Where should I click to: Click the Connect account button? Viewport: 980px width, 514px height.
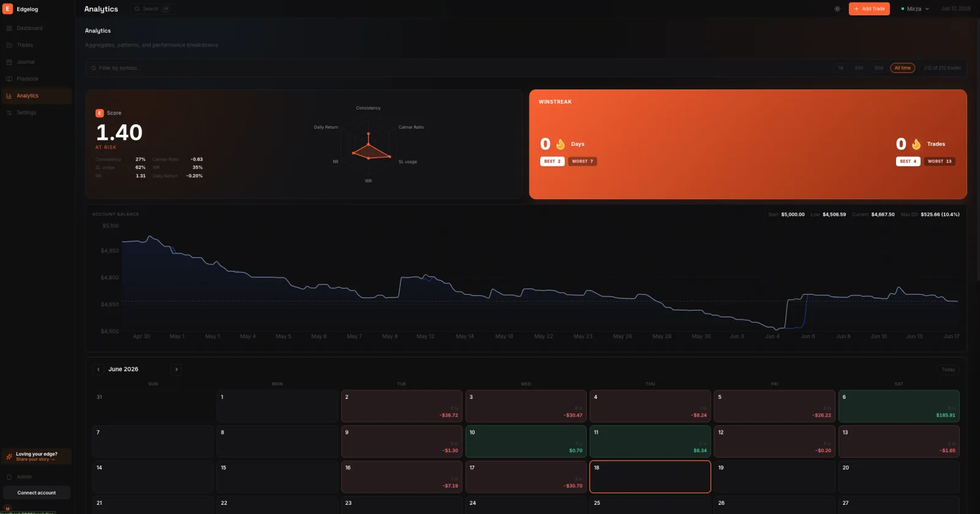[37, 493]
